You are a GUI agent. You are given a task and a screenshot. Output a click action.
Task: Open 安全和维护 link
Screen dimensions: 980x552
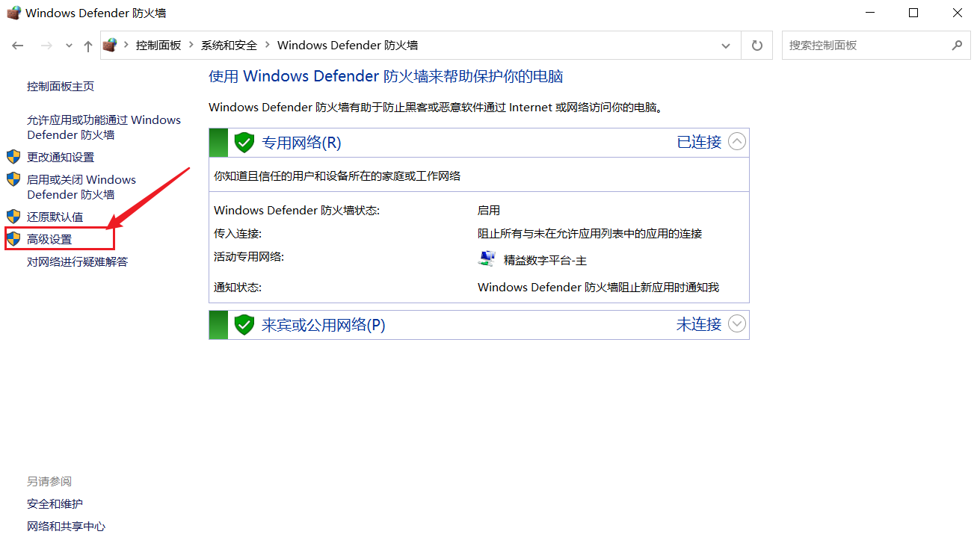coord(55,504)
